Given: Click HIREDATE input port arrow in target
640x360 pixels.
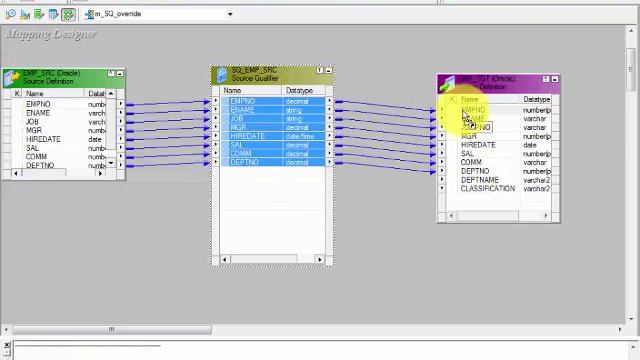Looking at the screenshot, I should (442, 144).
